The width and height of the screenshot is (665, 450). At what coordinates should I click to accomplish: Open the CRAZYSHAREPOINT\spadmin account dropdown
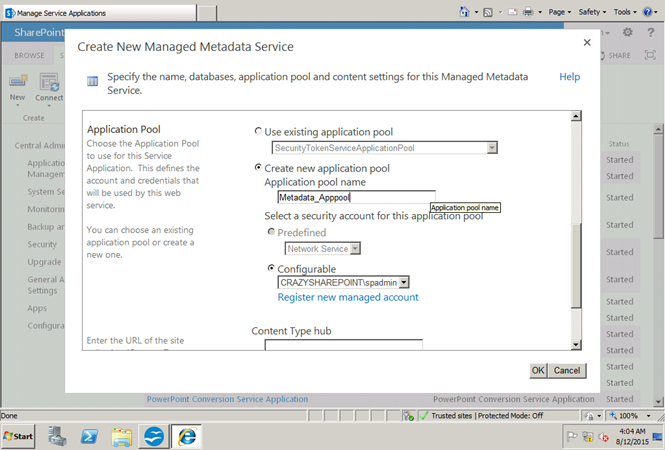[344, 282]
